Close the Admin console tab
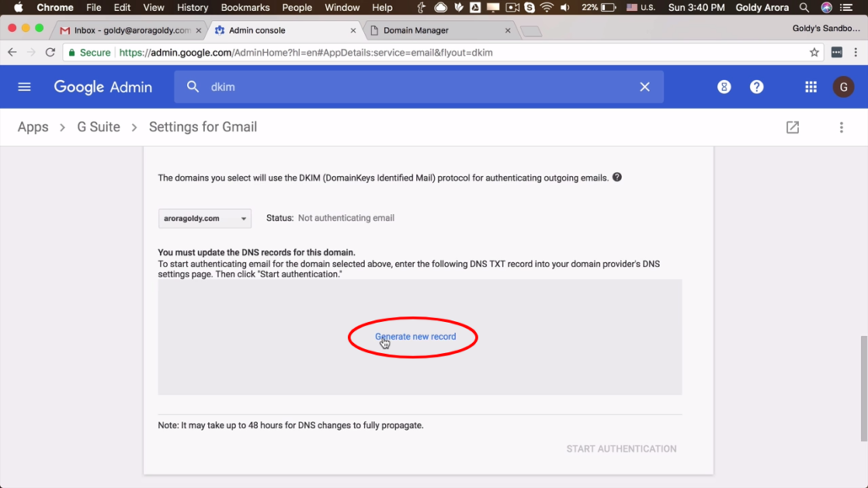The image size is (868, 488). point(353,30)
